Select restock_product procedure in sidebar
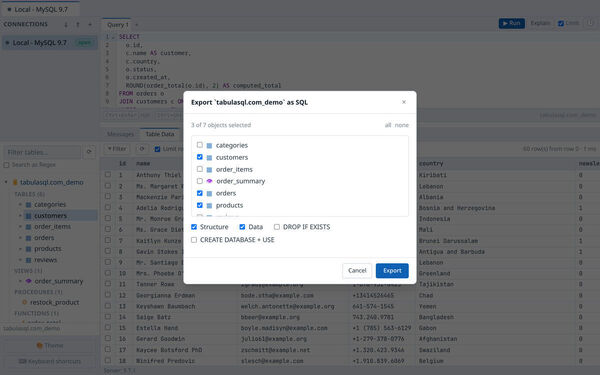This screenshot has height=375, width=600. pyautogui.click(x=54, y=302)
